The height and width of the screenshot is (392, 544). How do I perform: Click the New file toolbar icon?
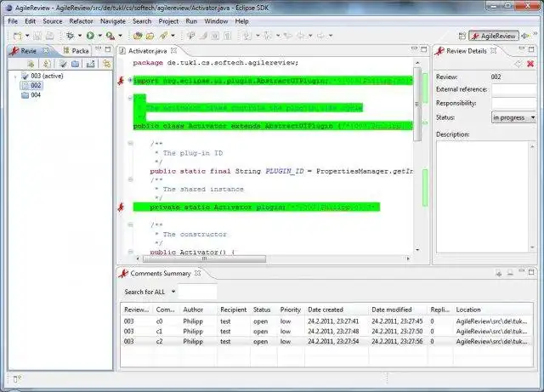(x=17, y=36)
